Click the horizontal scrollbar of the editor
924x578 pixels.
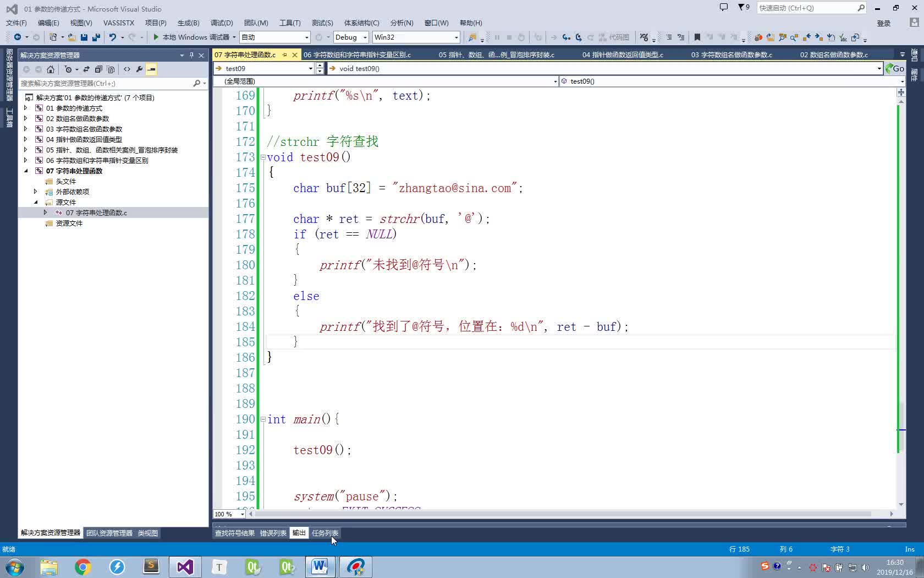pyautogui.click(x=571, y=514)
